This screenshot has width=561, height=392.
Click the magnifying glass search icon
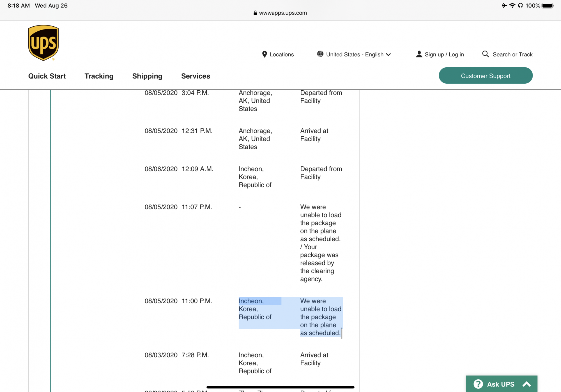point(485,54)
